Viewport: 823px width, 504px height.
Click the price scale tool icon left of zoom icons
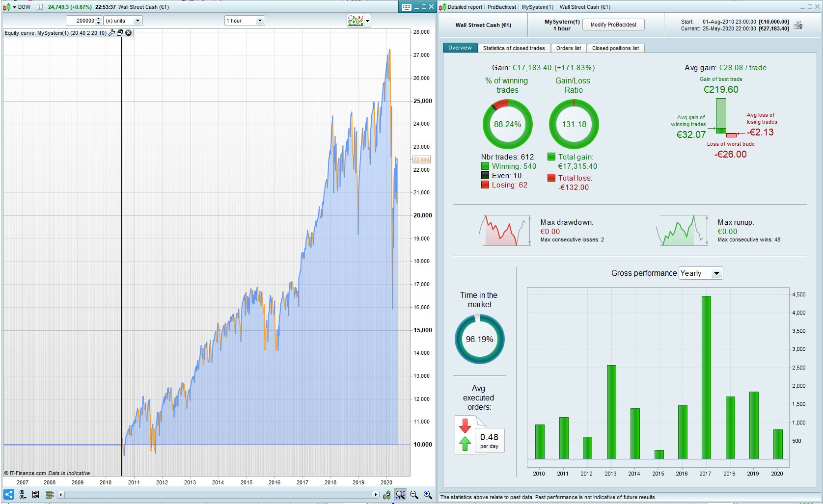click(x=387, y=495)
